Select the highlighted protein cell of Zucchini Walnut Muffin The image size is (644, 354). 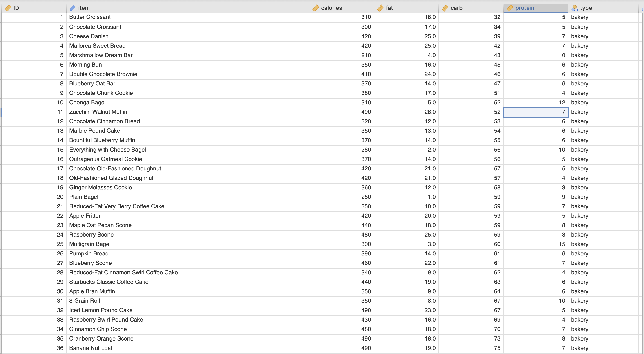click(x=535, y=112)
